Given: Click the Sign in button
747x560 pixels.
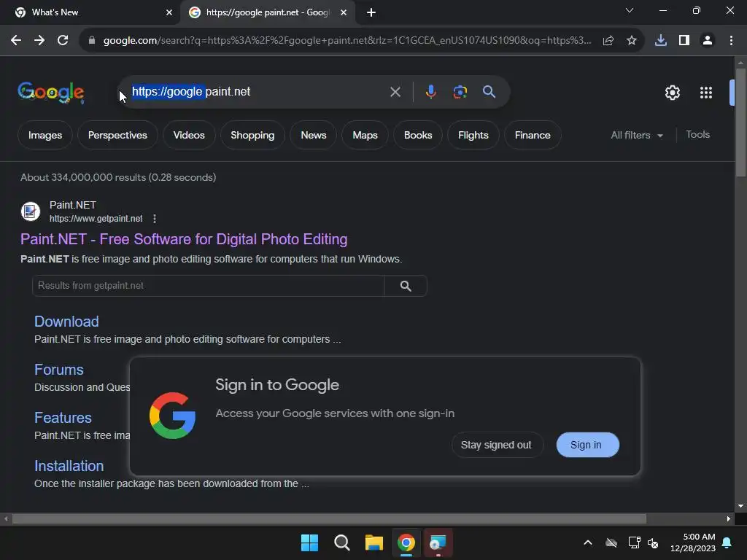Looking at the screenshot, I should (x=587, y=445).
